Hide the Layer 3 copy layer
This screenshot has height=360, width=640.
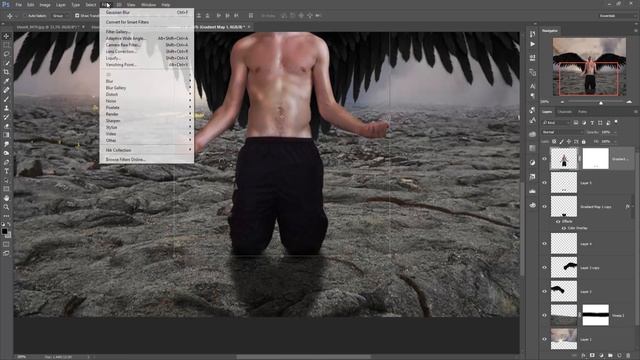pyautogui.click(x=544, y=268)
